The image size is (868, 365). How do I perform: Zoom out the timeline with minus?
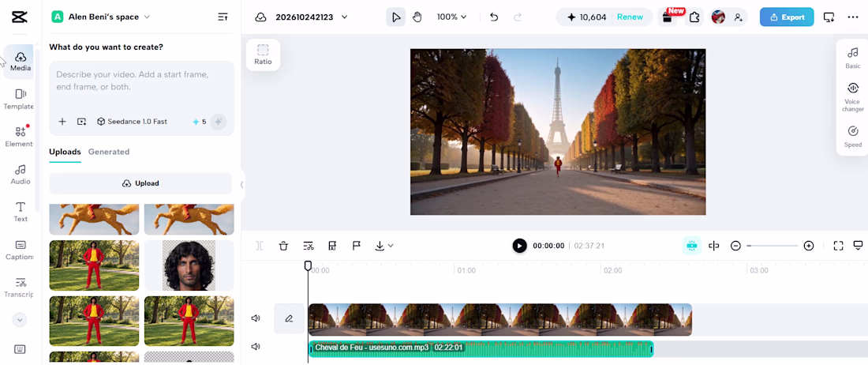pyautogui.click(x=735, y=246)
